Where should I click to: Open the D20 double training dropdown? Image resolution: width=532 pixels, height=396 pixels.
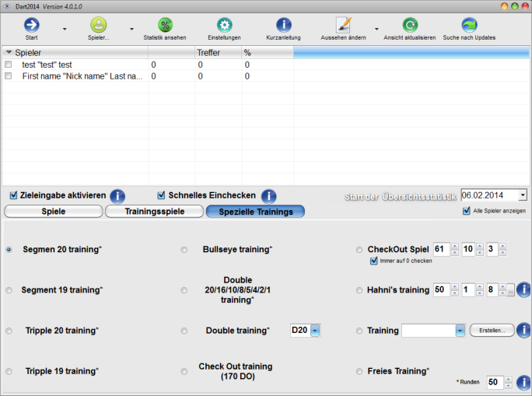315,331
